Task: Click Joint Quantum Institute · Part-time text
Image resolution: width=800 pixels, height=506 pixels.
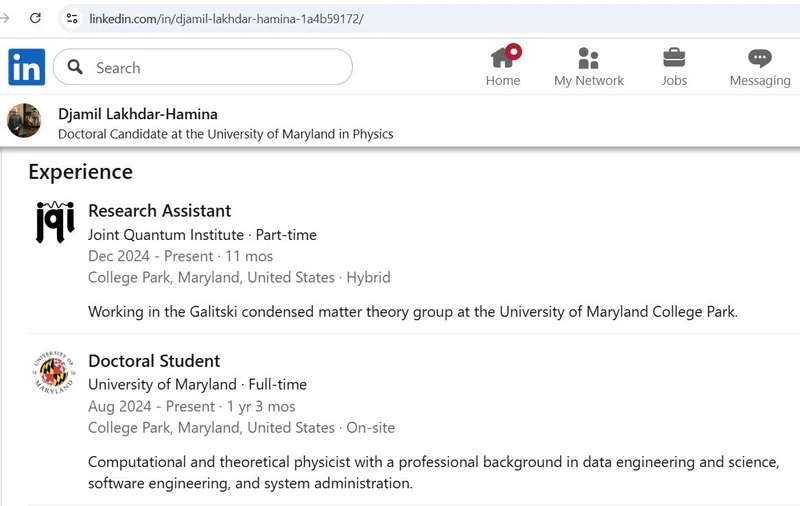Action: tap(202, 235)
